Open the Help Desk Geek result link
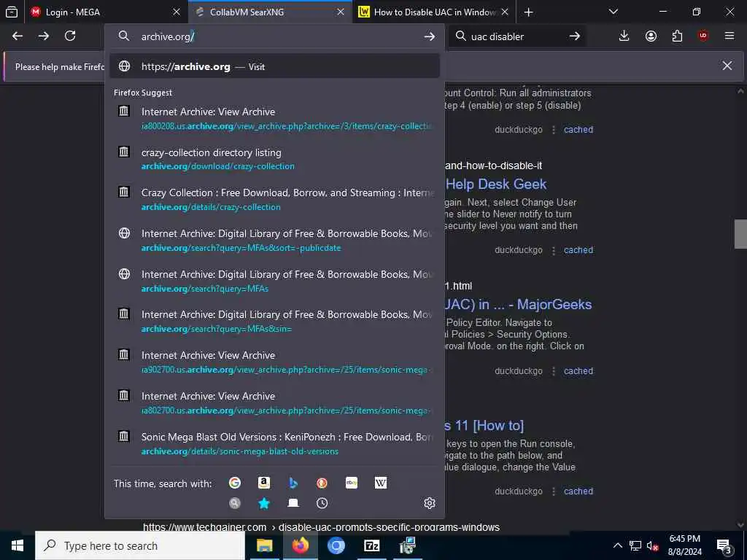Image resolution: width=747 pixels, height=560 pixels. point(496,184)
